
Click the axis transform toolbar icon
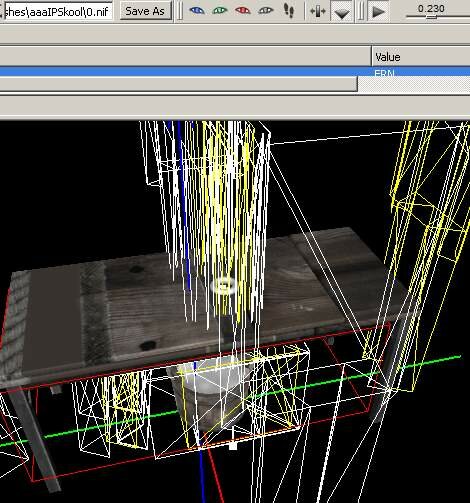pos(318,11)
